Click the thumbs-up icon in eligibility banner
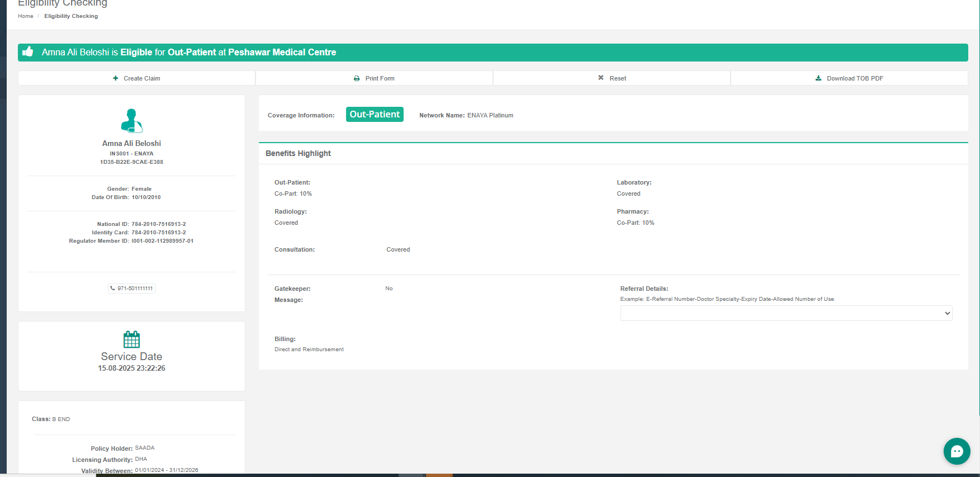This screenshot has height=477, width=980. pyautogui.click(x=28, y=52)
